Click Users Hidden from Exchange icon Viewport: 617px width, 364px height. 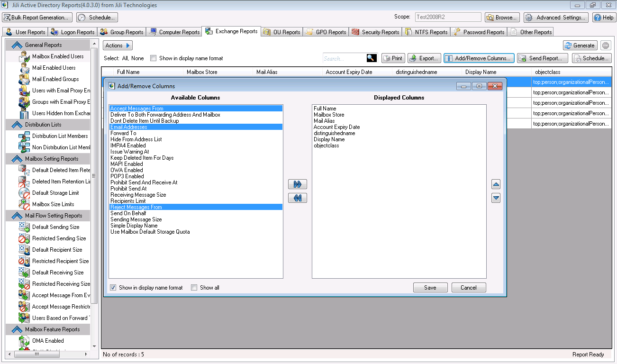point(25,113)
